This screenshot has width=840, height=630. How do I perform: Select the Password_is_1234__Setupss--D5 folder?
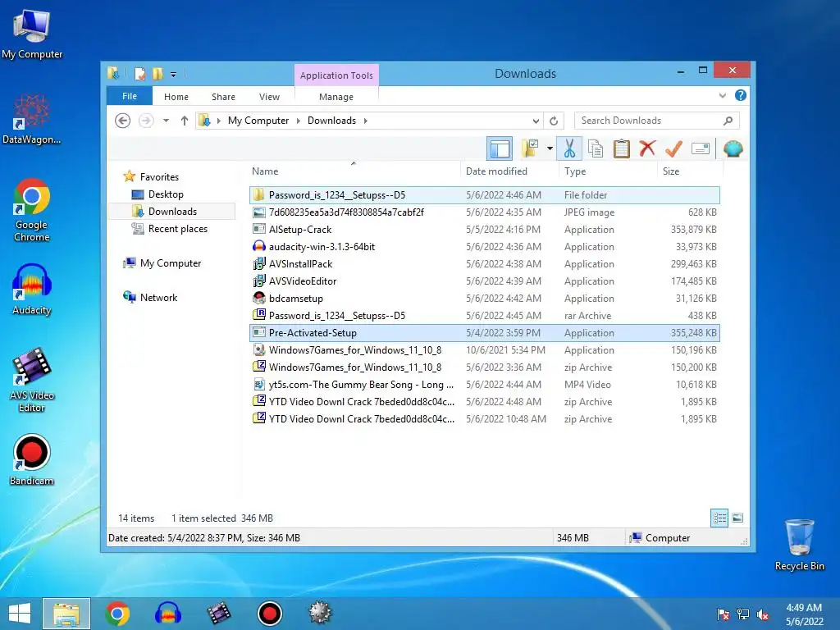point(484,195)
